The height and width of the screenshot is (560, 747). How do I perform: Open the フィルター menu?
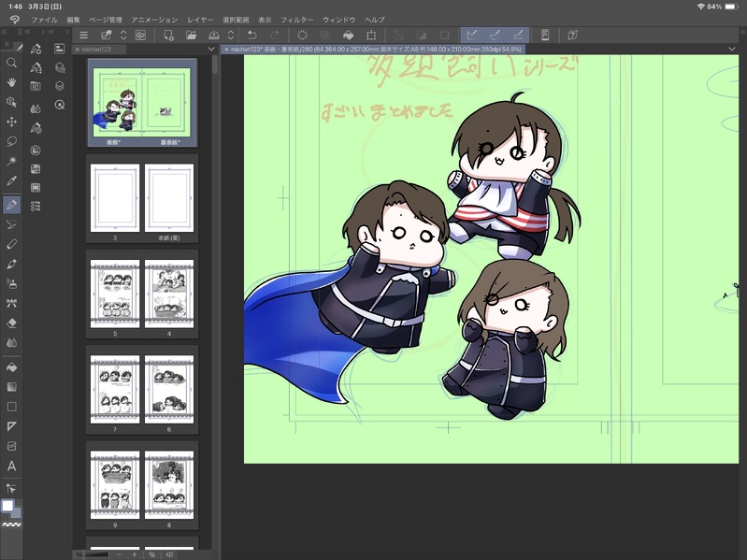tap(296, 20)
